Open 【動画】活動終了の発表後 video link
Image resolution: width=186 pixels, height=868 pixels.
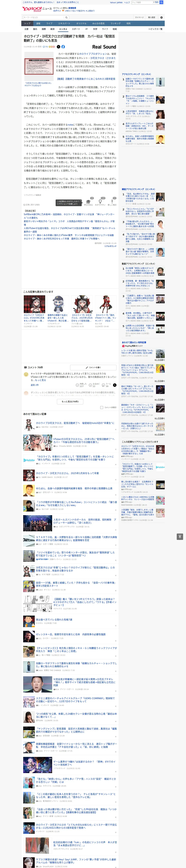(86, 79)
